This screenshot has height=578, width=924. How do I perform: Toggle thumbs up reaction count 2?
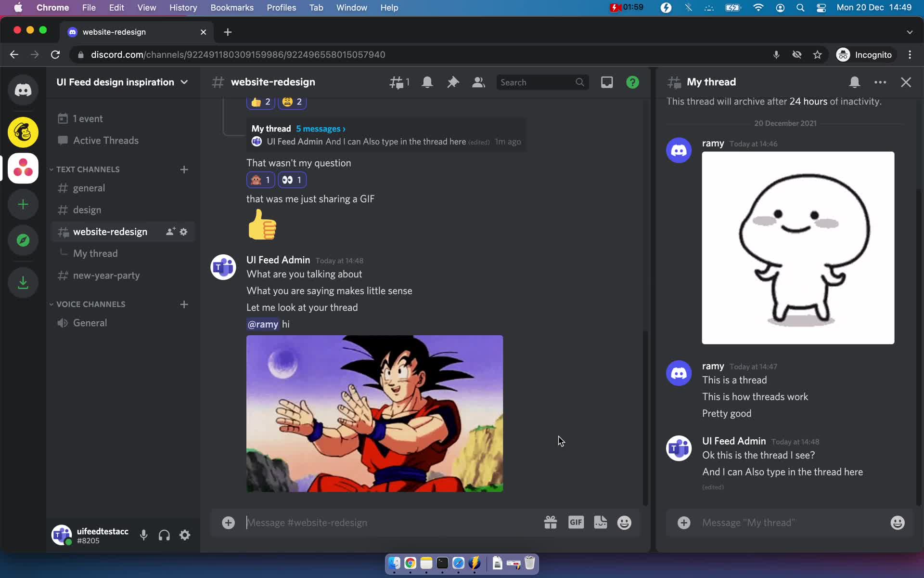pyautogui.click(x=261, y=102)
